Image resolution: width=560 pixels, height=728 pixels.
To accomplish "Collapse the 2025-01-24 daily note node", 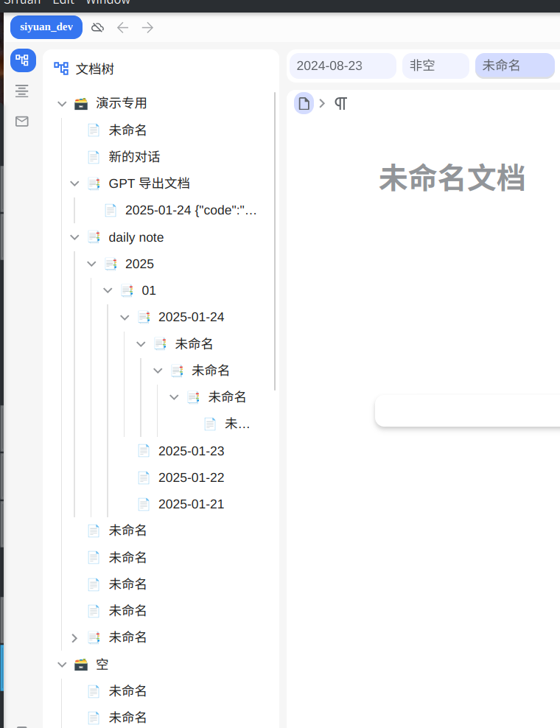I will (x=125, y=318).
